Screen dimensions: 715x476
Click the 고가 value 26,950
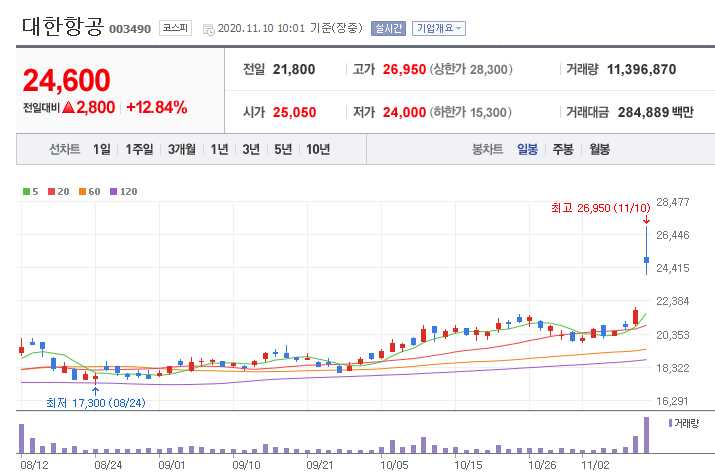click(x=404, y=69)
